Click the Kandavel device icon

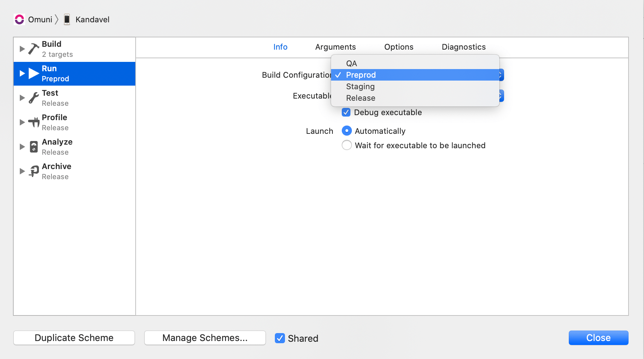click(x=67, y=19)
